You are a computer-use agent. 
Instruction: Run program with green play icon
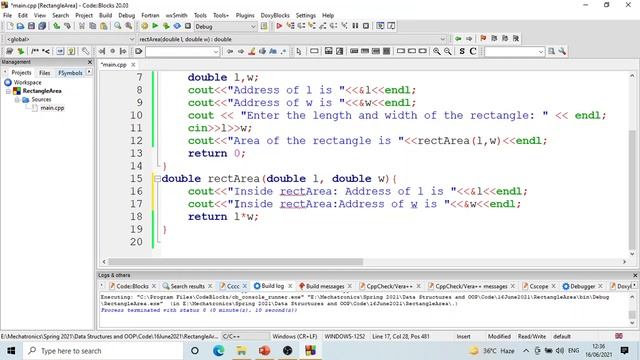(x=155, y=26)
